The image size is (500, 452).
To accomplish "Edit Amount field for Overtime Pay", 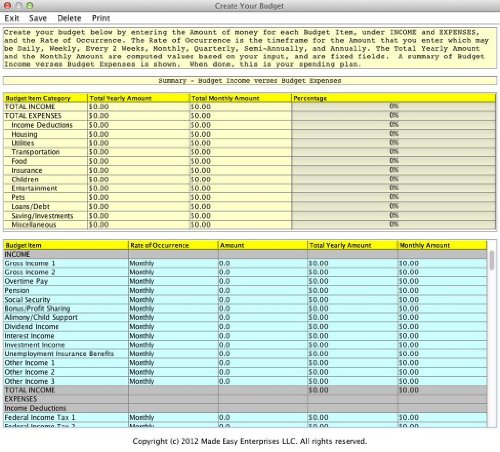I will 263,281.
